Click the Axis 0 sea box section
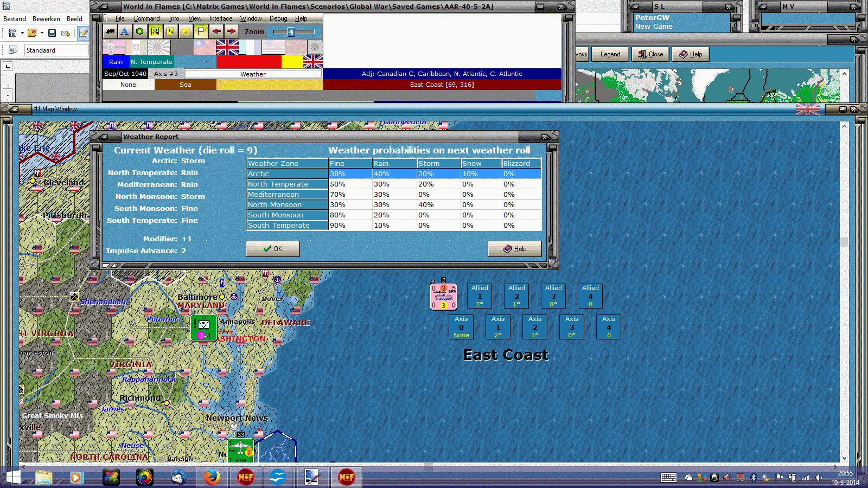Image resolution: width=868 pixels, height=488 pixels. pos(461,327)
